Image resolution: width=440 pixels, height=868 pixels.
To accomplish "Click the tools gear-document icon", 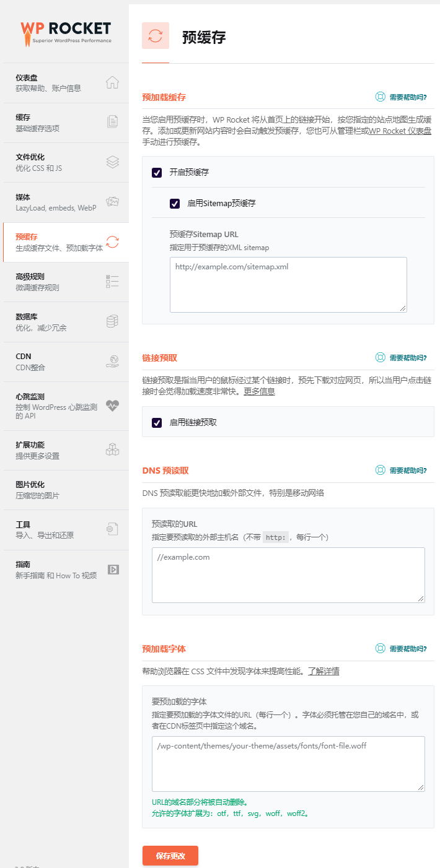I will tap(112, 529).
